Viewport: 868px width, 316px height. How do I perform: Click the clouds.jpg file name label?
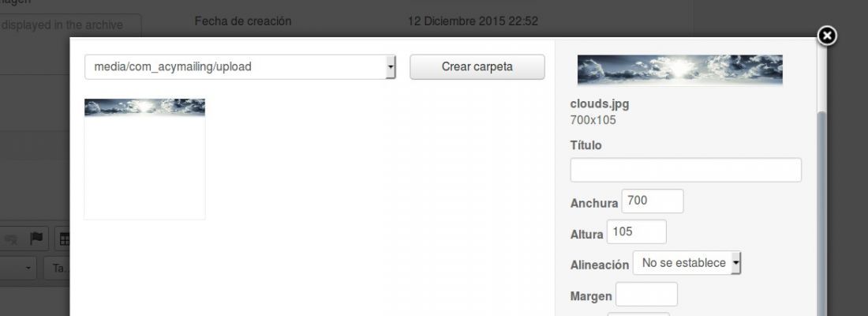600,104
